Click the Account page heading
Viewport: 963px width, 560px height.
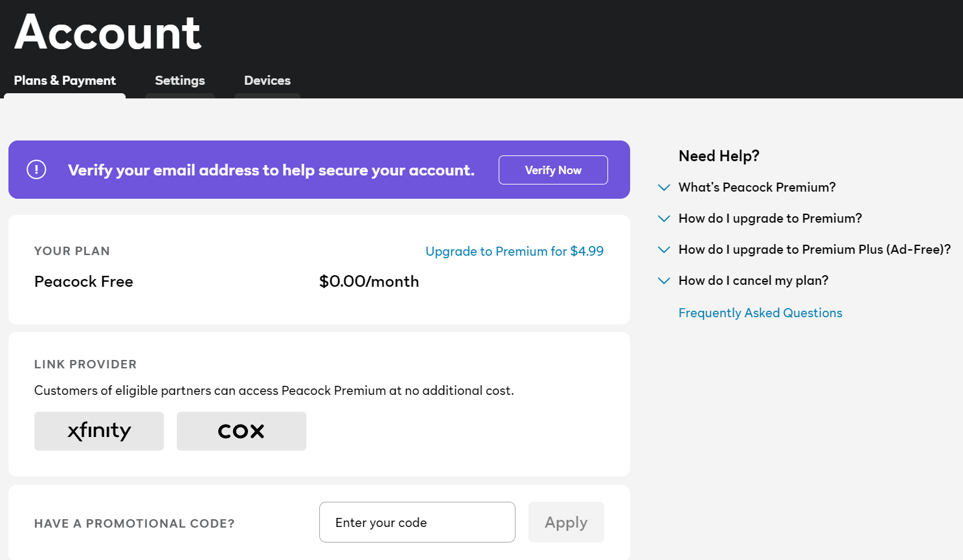(107, 32)
